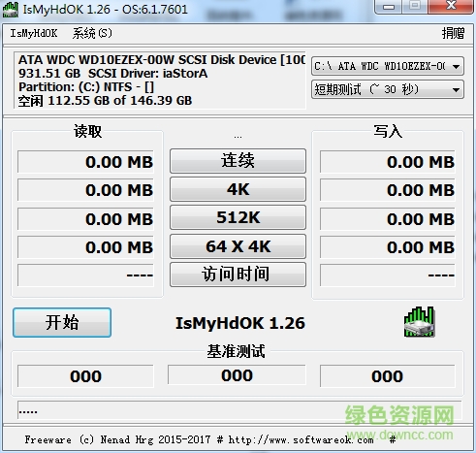
Task: Expand the C:\ drive selection dropdown
Action: [x=388, y=66]
